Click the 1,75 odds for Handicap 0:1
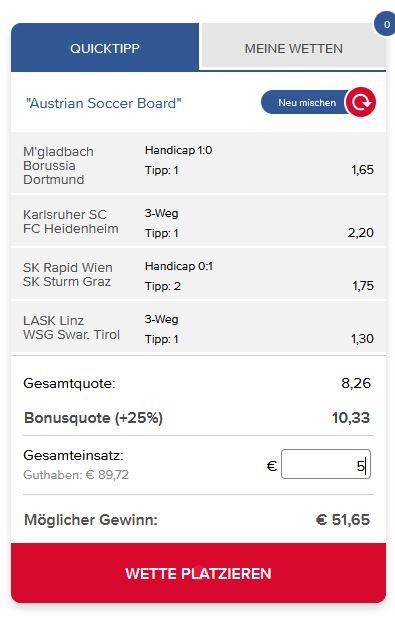The height and width of the screenshot is (624, 395). (363, 285)
